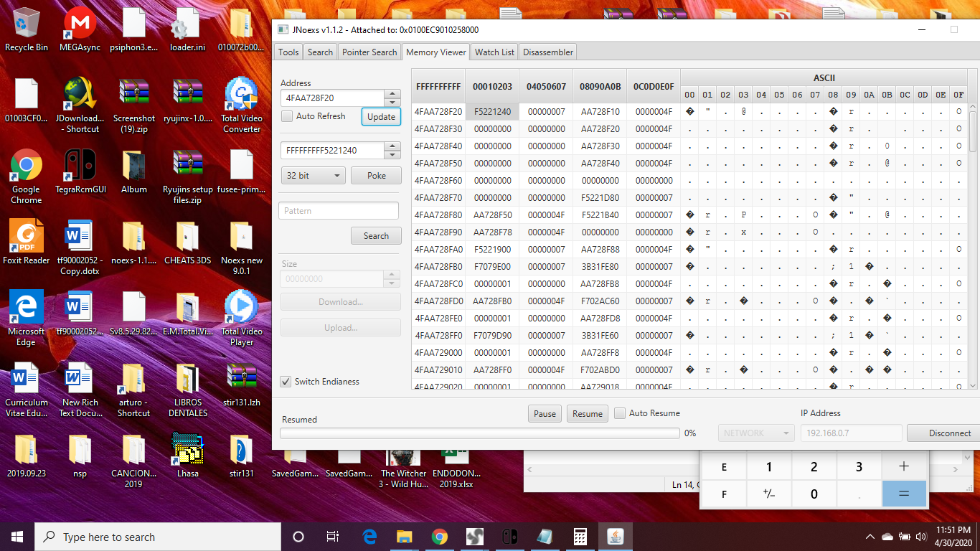Screen dimensions: 980x551
Task: Uncheck the Switch Endianess checkbox
Action: tap(286, 382)
